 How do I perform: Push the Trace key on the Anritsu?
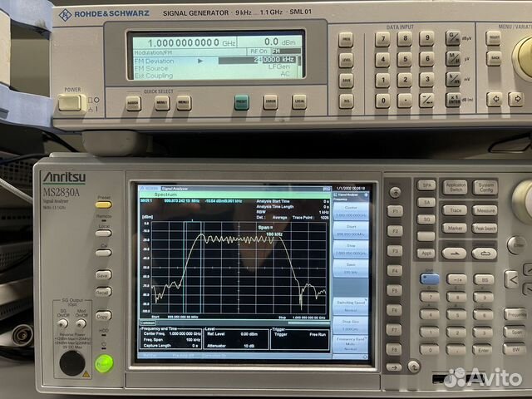[x=455, y=210]
